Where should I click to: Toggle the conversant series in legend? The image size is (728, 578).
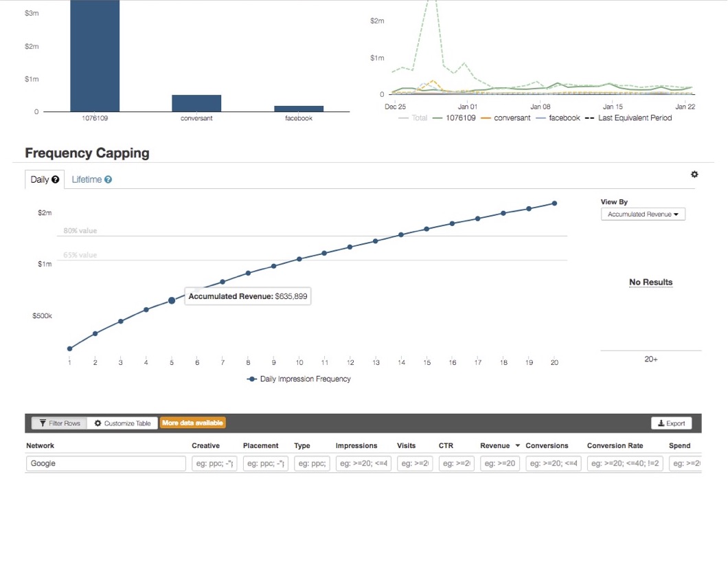[x=505, y=118]
